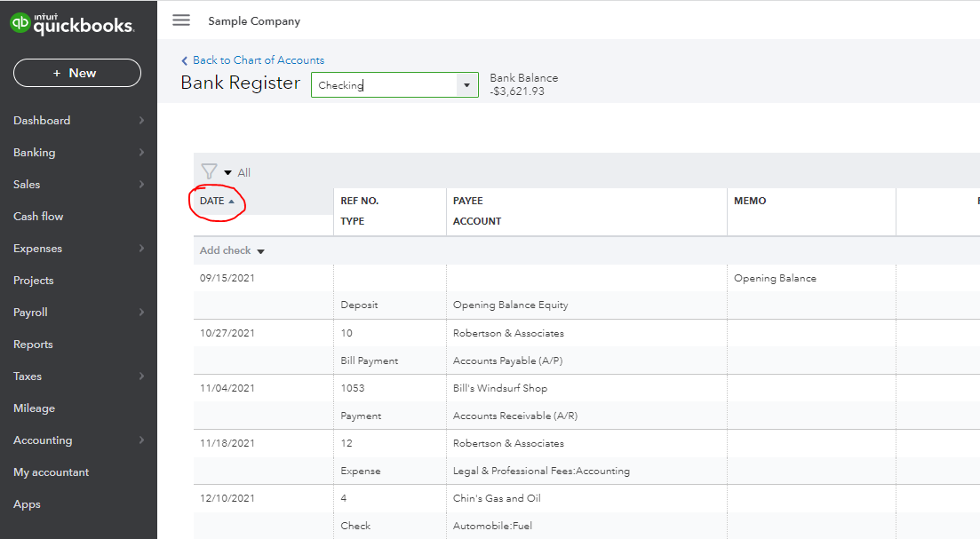Expand the Add check dropdown arrow
Viewport: 980px width, 539px height.
pos(260,251)
